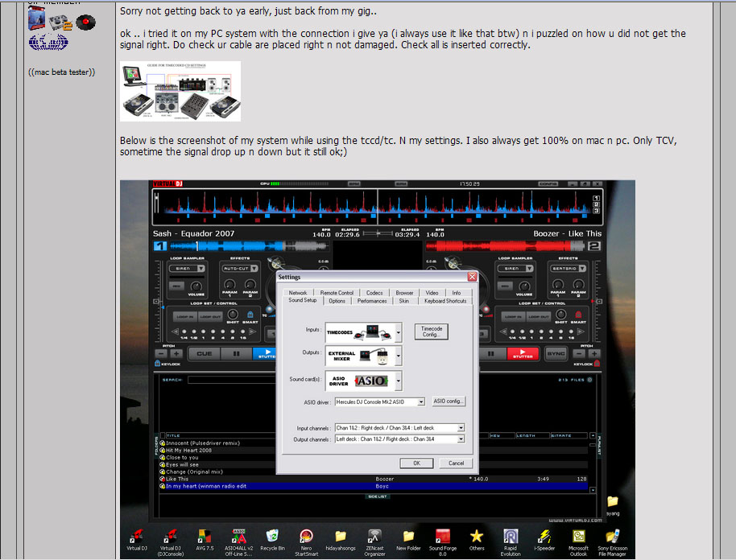This screenshot has width=736, height=560.
Task: Expand the ASIO driver Hercules combo box
Action: (x=421, y=401)
